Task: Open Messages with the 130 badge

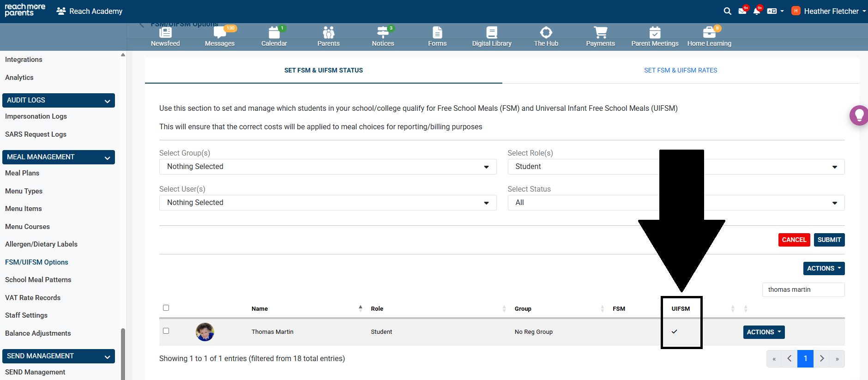Action: (x=220, y=33)
